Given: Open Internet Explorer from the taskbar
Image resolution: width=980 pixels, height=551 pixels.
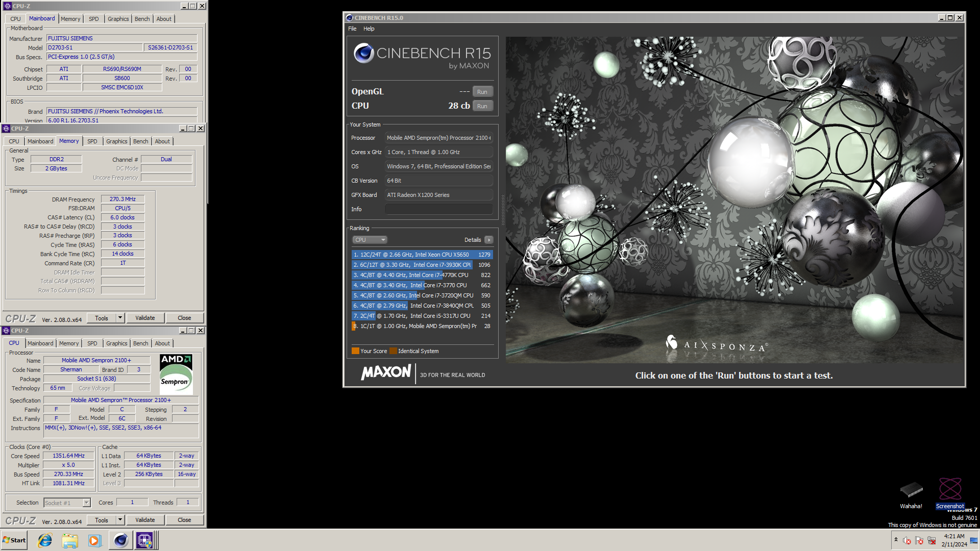Looking at the screenshot, I should pos(45,540).
